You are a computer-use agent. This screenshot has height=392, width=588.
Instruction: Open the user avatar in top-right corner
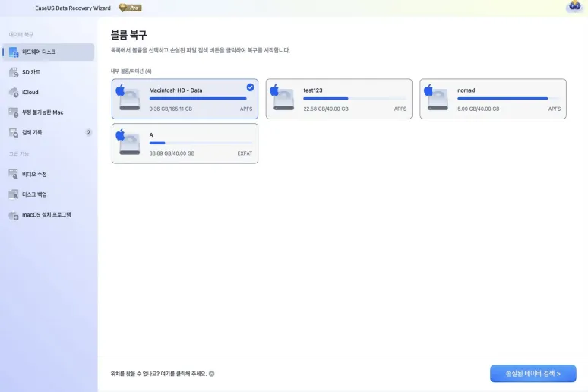pos(574,7)
